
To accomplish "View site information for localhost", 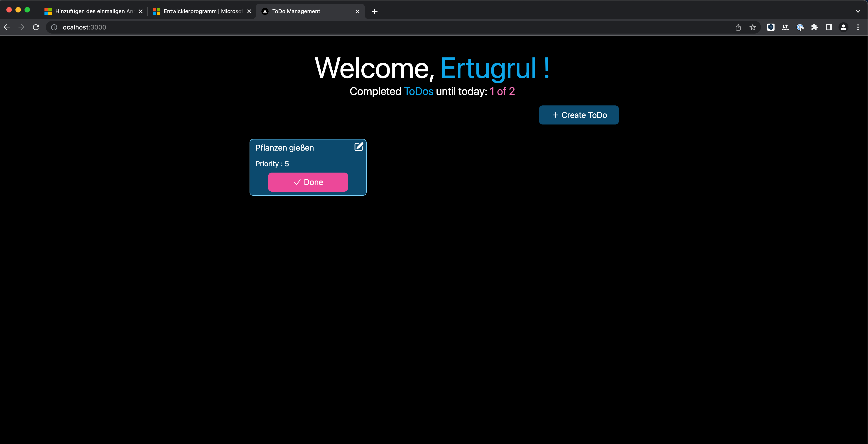I will pos(54,27).
